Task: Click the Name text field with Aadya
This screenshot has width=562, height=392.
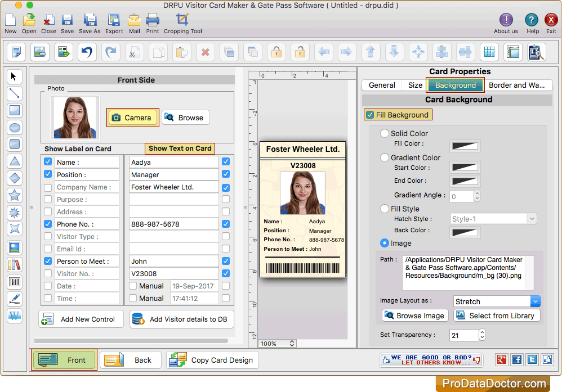Action: click(x=174, y=162)
